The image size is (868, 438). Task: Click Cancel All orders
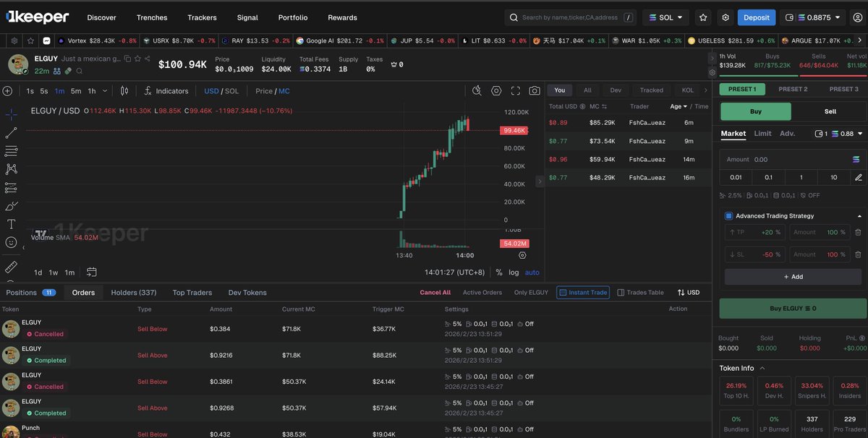click(x=435, y=293)
